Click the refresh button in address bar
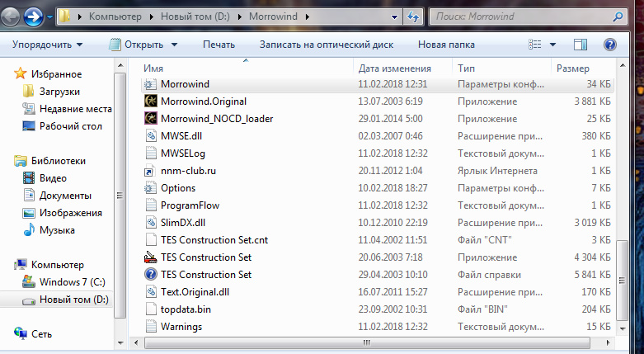644x354 pixels. click(413, 17)
